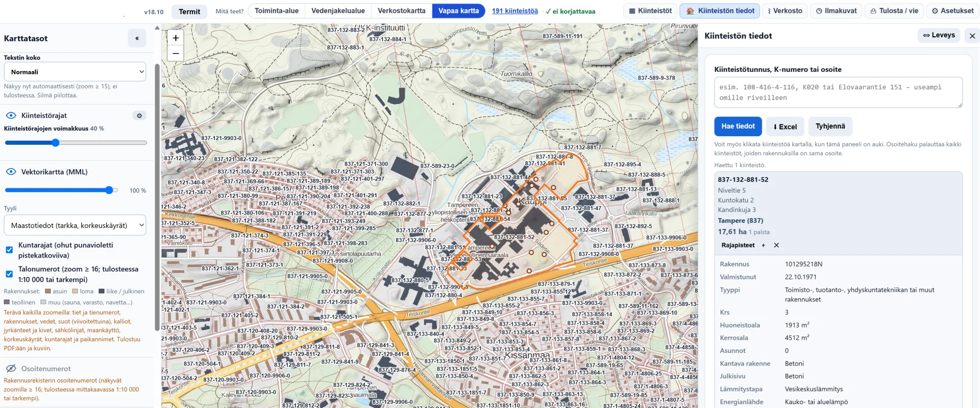Hide the Vektorikartta (MML) layer

coord(11,172)
